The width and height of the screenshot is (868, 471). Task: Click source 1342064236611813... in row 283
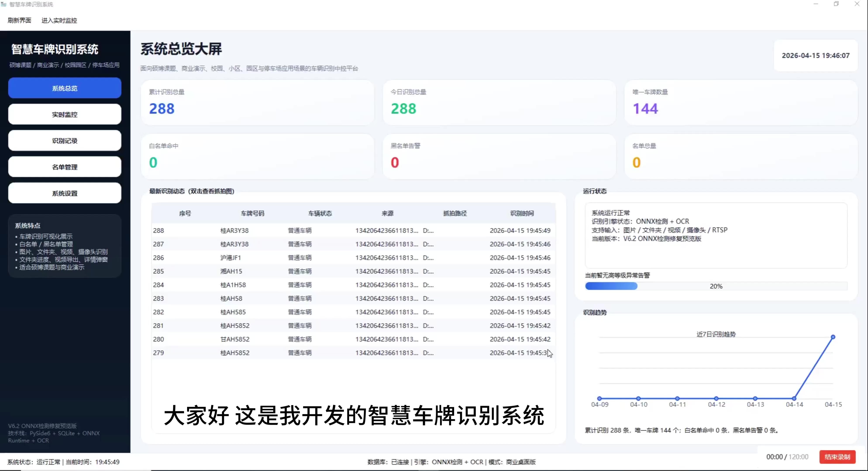(x=386, y=299)
